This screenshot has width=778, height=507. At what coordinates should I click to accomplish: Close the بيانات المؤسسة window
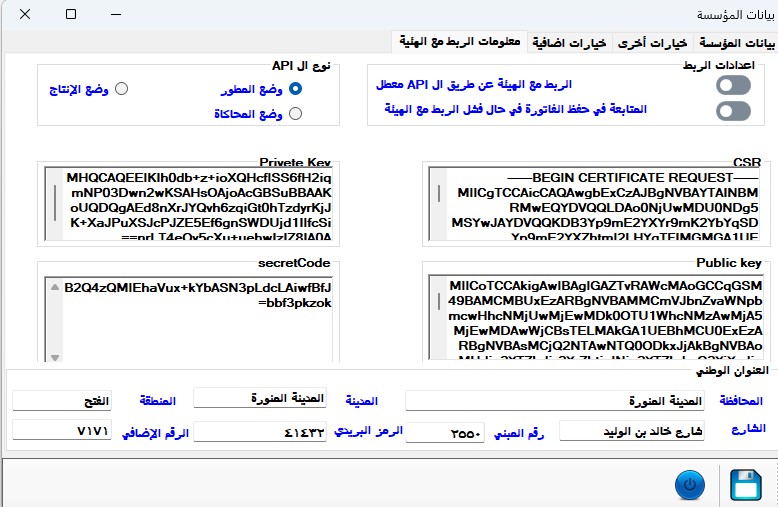tap(25, 14)
